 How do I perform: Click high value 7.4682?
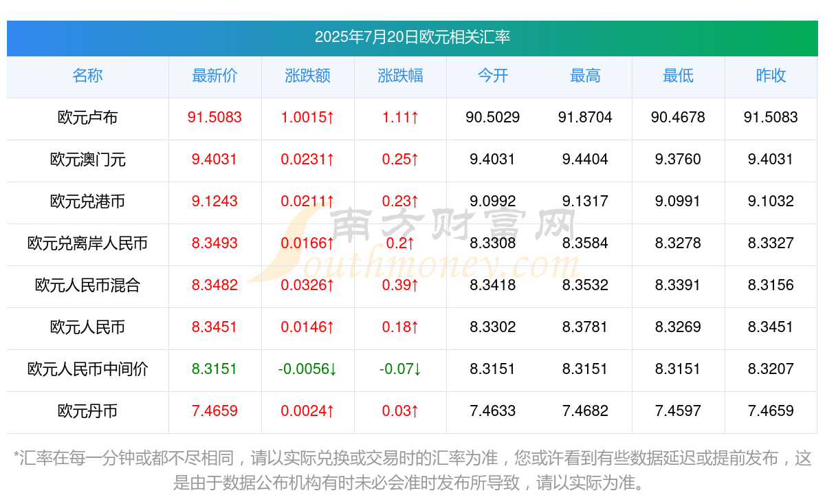[x=585, y=411]
